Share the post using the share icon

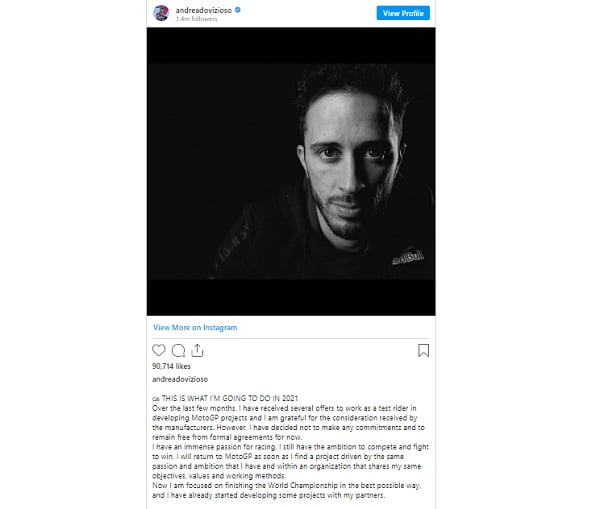click(197, 350)
